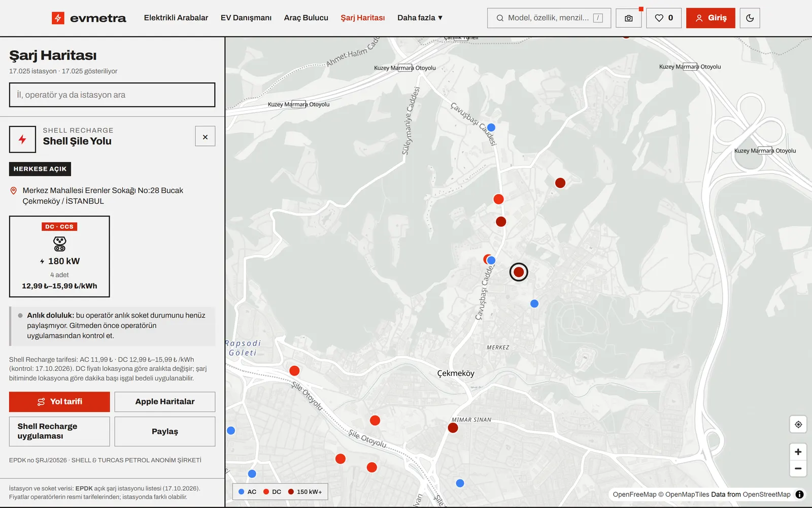Click the red DC marker near Rapsodi Göleti
812x508 pixels.
[x=294, y=371]
